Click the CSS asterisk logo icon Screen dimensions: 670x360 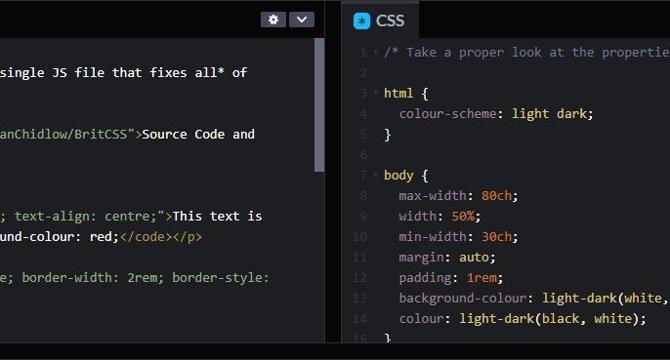coord(361,21)
